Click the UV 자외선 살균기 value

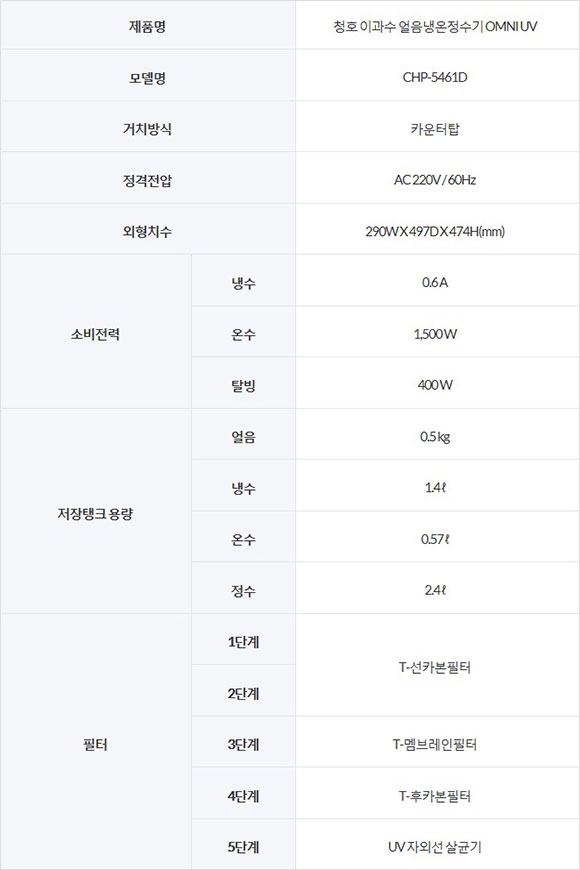(x=435, y=847)
